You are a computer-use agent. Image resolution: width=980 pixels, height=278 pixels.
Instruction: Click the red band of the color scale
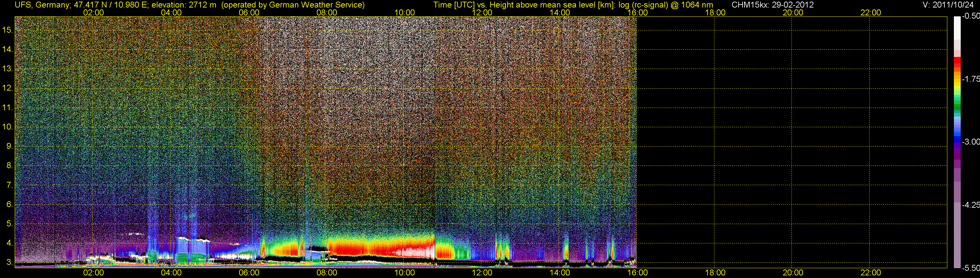[x=957, y=62]
